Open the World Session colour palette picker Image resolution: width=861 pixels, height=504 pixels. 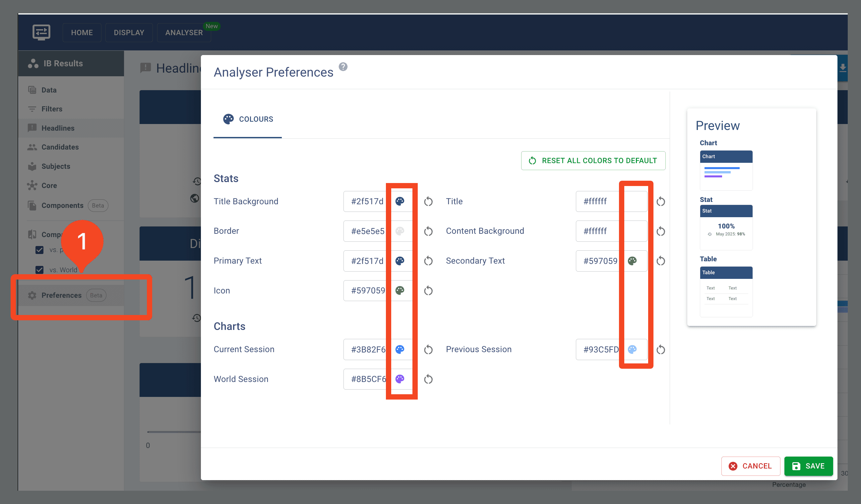(400, 379)
